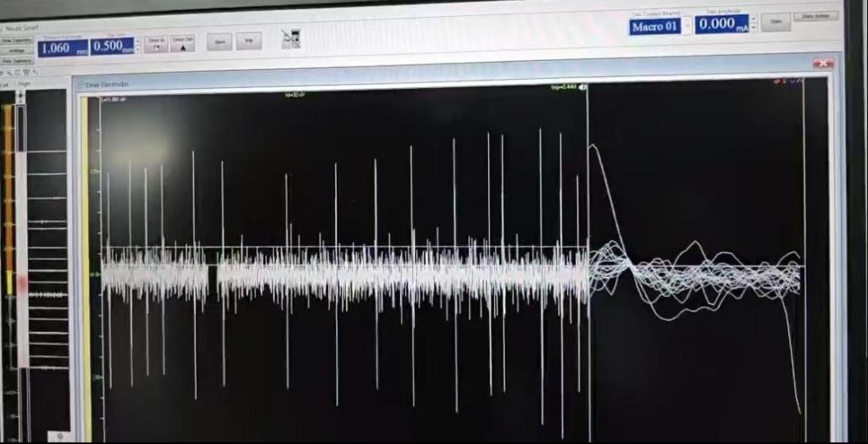Image resolution: width=868 pixels, height=444 pixels.
Task: Click the Drive Out up-arrow button
Action: tap(182, 44)
